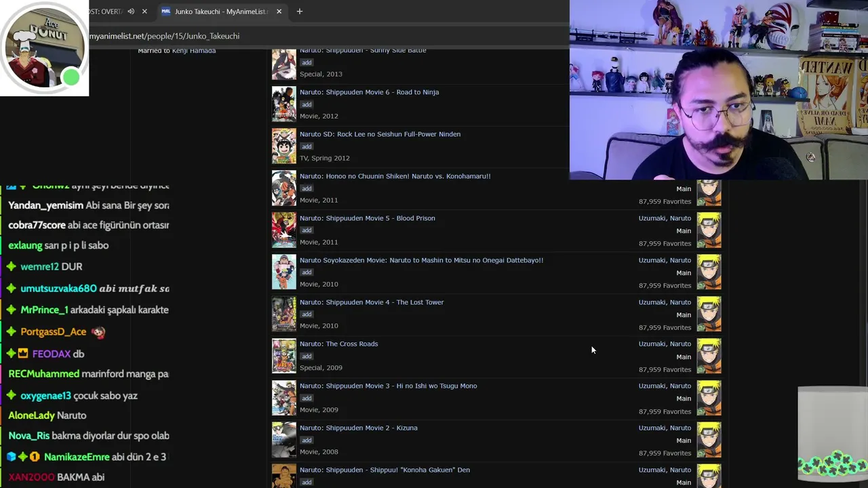Open Naruto Soyokazeden Movie link
Viewport: 868px width, 488px height.
coord(421,260)
